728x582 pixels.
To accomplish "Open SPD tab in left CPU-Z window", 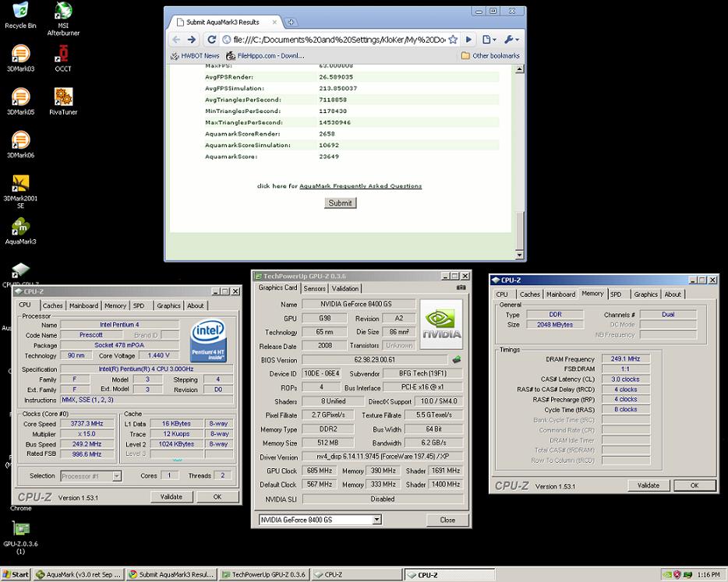I will (x=139, y=305).
